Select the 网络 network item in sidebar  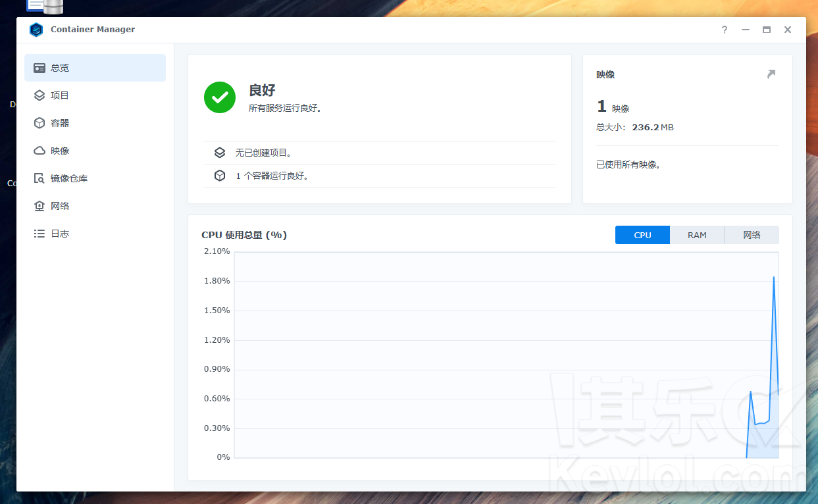point(60,206)
